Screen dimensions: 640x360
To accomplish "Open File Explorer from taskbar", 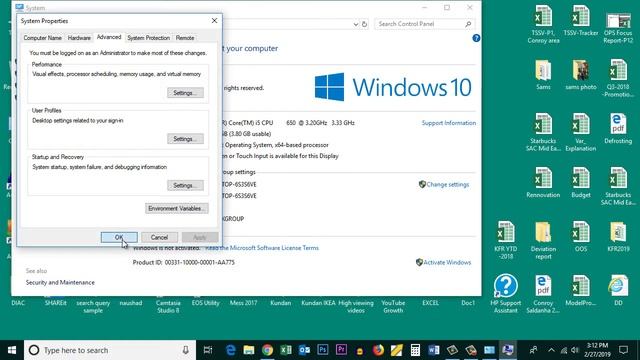I will 249,350.
